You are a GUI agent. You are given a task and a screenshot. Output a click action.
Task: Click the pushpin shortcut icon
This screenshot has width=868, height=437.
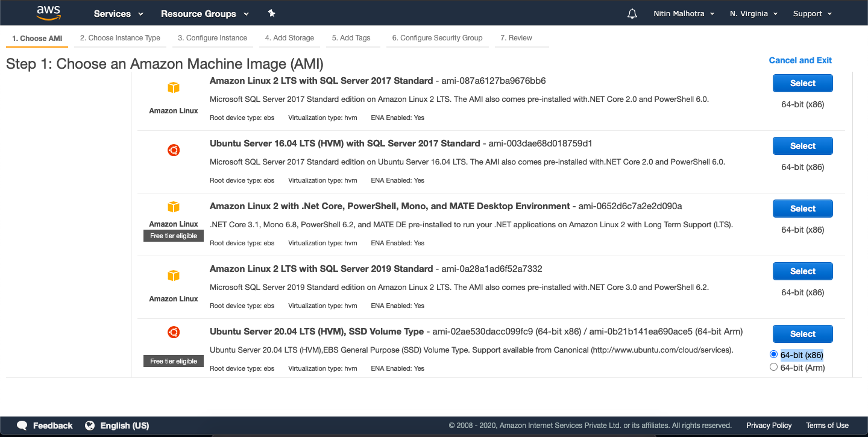[x=271, y=13]
